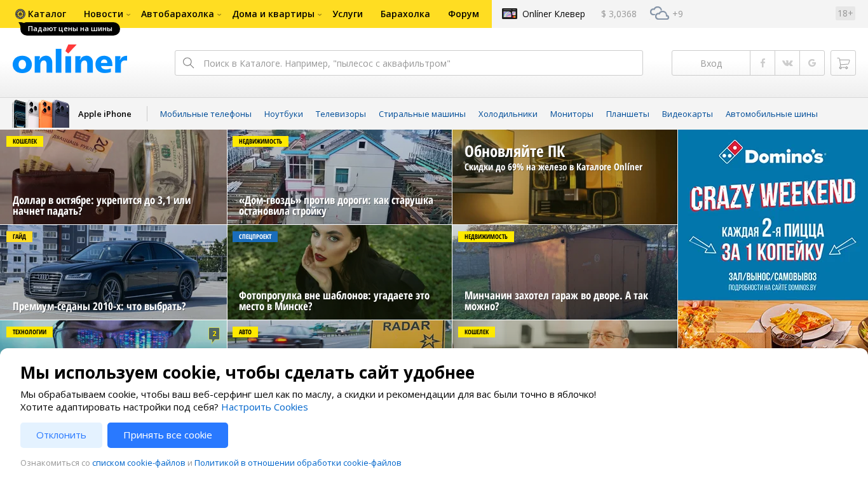Click the Onliner Клевер card icon
This screenshot has height=488, width=868.
pyautogui.click(x=510, y=13)
